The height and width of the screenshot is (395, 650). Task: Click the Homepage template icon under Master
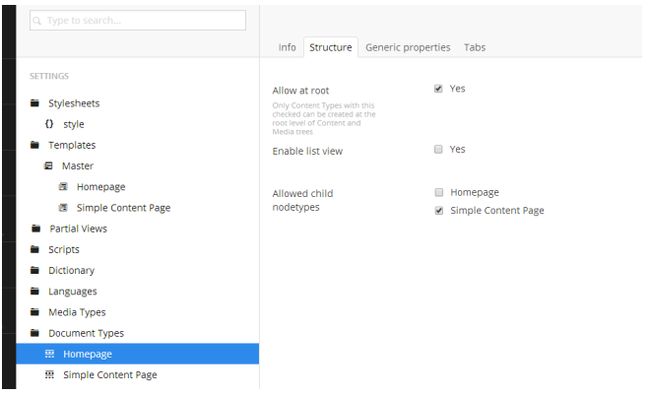point(63,187)
